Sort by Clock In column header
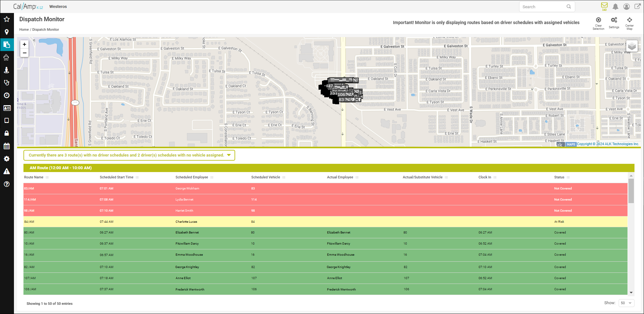The width and height of the screenshot is (644, 314). click(485, 177)
